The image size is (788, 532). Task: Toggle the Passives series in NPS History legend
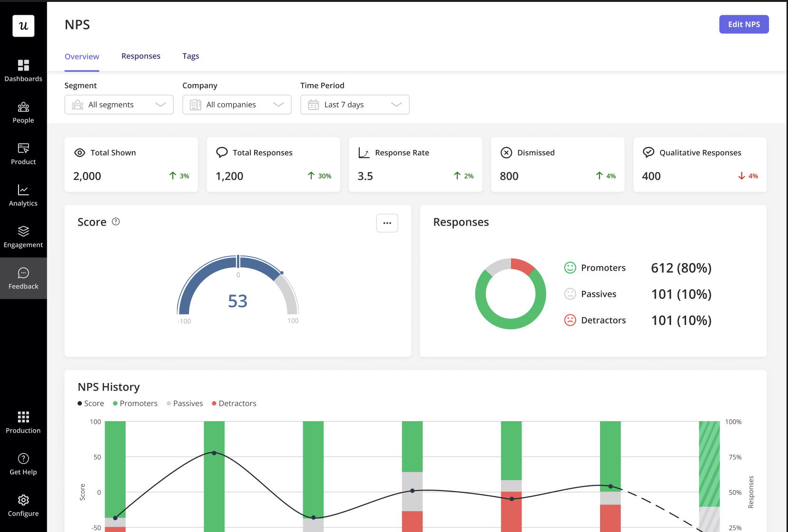185,403
